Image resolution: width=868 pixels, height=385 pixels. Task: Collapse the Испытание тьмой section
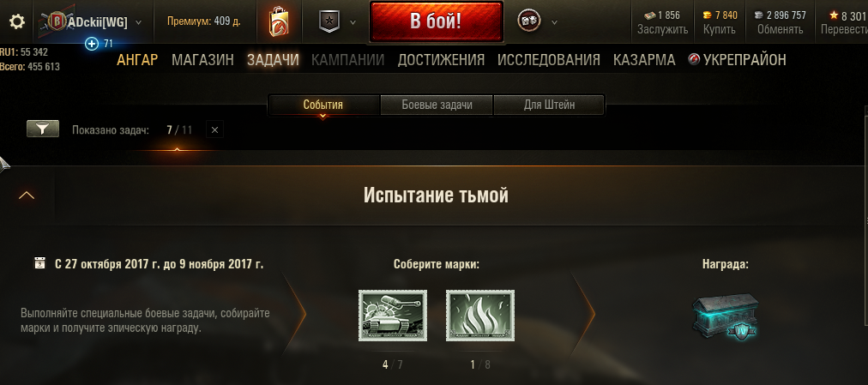[27, 196]
